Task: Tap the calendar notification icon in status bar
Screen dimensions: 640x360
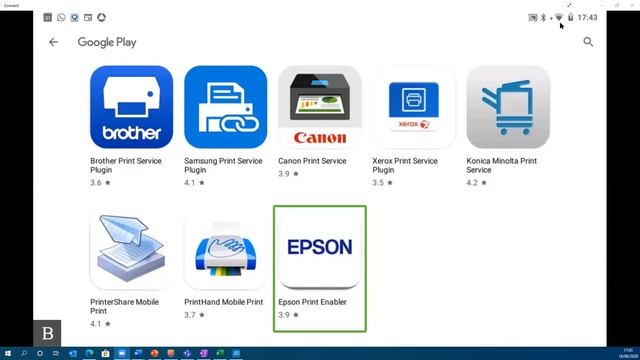Action: click(x=48, y=18)
